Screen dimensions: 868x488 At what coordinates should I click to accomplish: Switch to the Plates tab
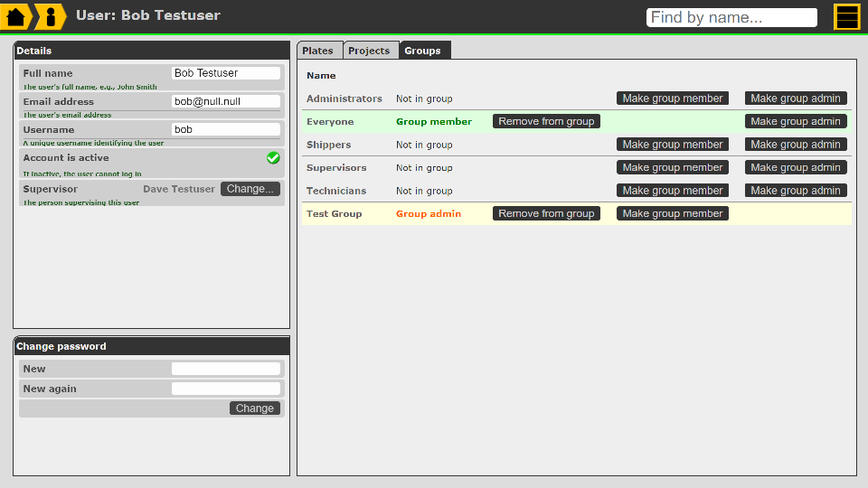[x=318, y=51]
